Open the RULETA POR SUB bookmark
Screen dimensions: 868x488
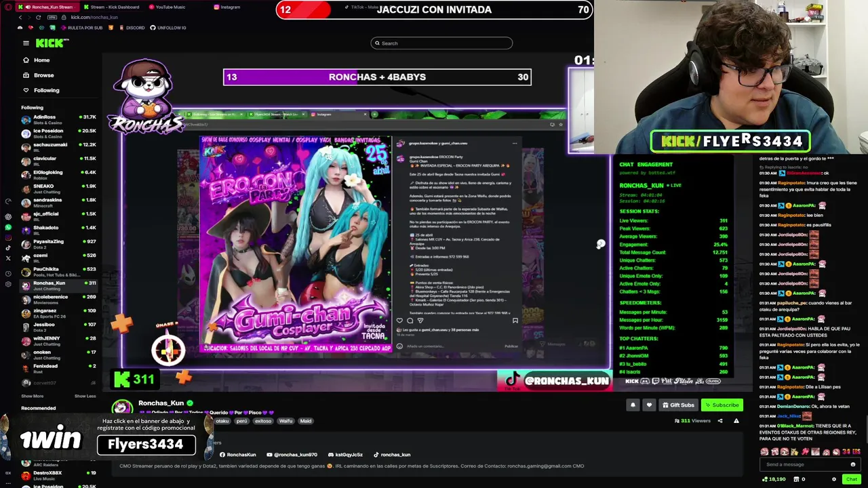(x=82, y=28)
